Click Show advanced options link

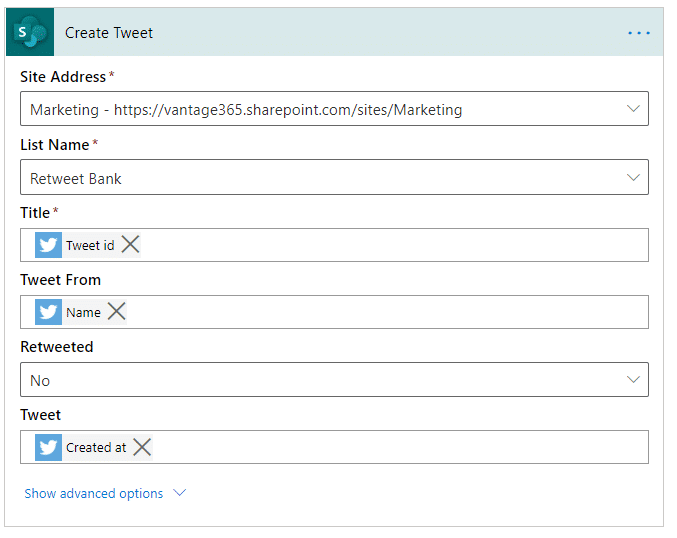[94, 493]
